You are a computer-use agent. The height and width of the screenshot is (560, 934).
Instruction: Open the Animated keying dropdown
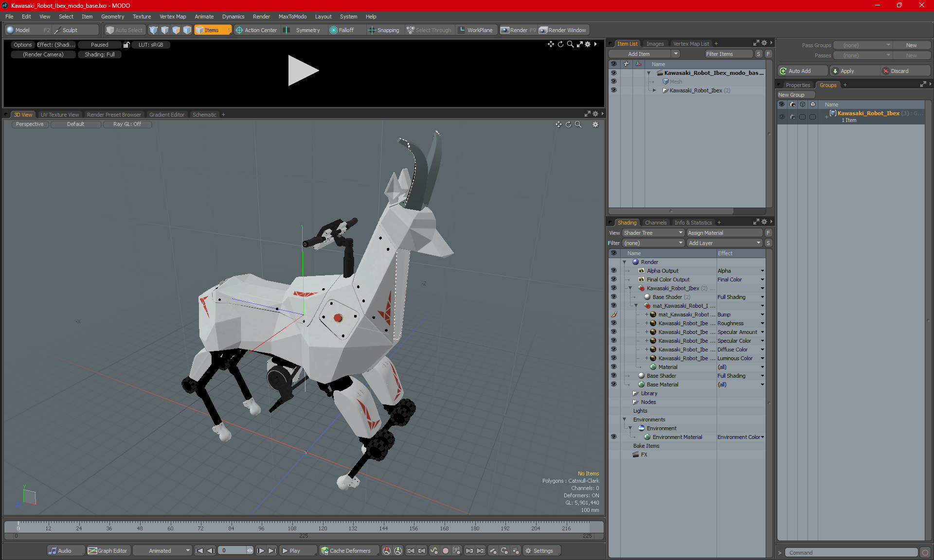point(162,551)
